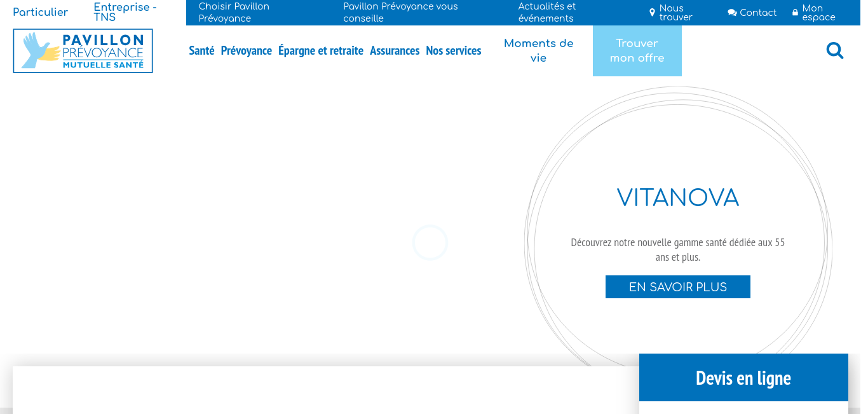Viewport: 868px width, 414px height.
Task: Open the Prévoyance menu
Action: (247, 51)
